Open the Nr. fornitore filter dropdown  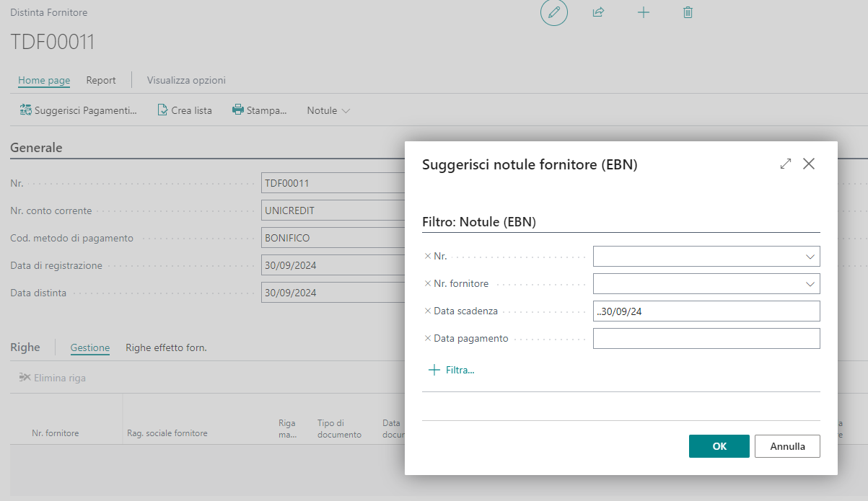point(810,284)
